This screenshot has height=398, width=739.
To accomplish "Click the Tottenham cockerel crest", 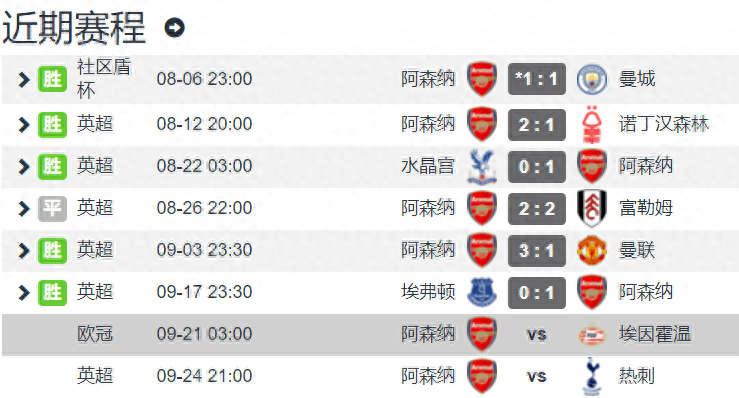I will click(591, 376).
